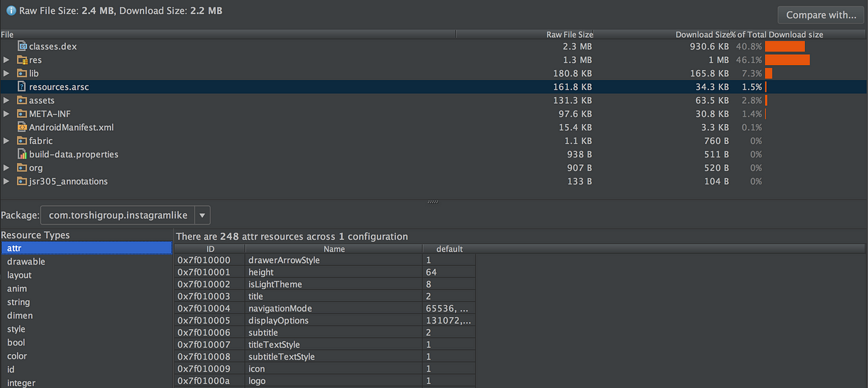
Task: Click the ID column header
Action: [x=210, y=249]
